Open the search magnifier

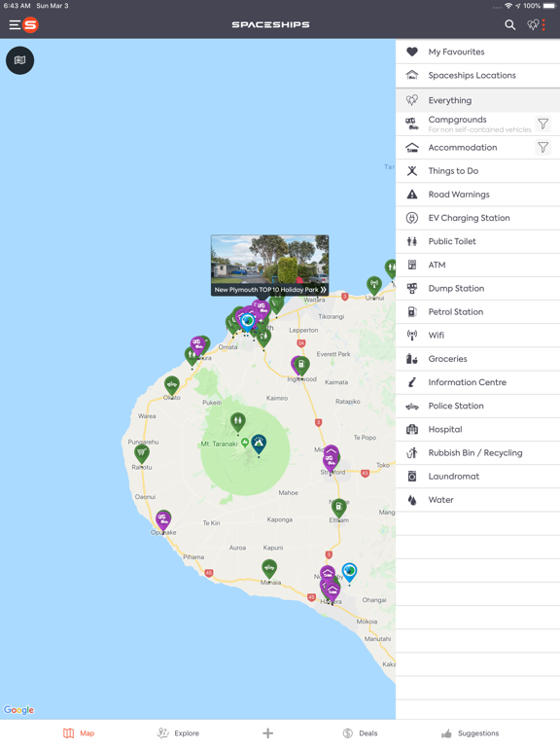[x=510, y=24]
